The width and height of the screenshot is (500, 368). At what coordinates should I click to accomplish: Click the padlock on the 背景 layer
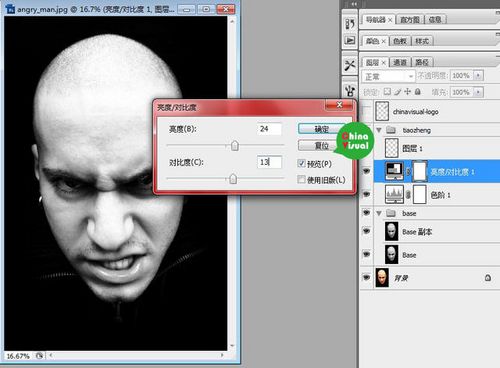488,277
